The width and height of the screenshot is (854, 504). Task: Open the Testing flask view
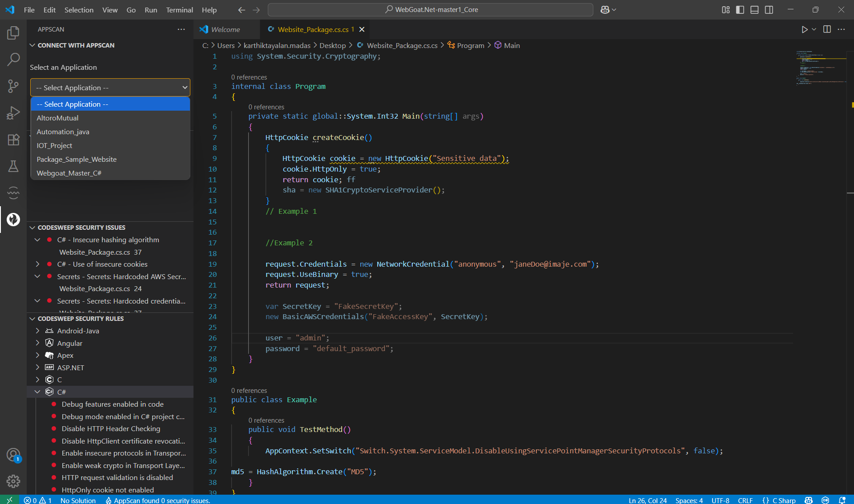click(13, 166)
